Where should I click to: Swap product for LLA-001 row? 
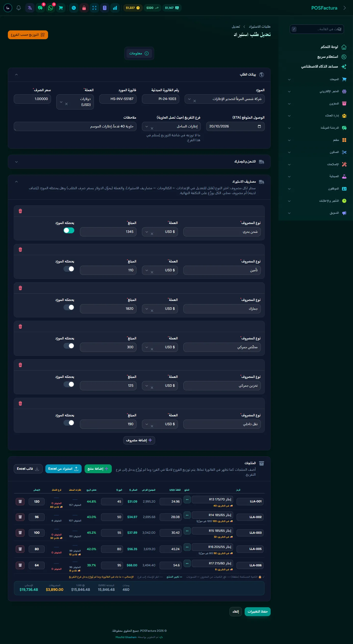click(187, 499)
